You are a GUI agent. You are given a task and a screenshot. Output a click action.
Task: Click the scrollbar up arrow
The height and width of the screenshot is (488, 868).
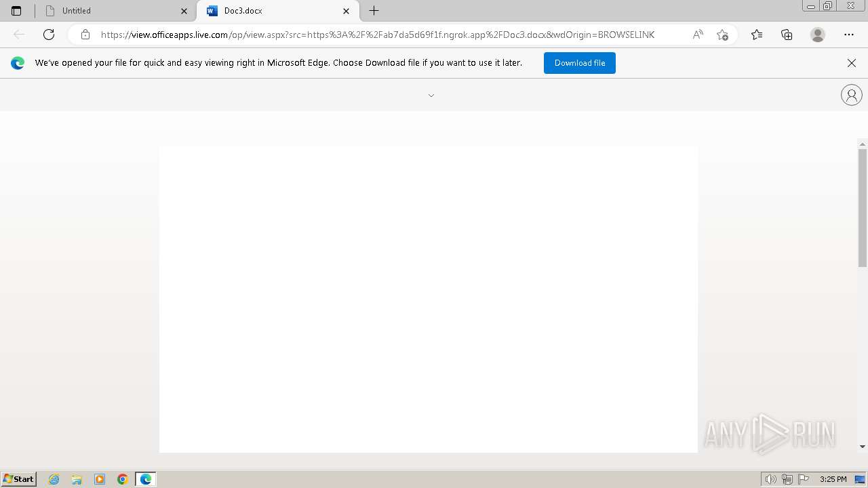coord(863,144)
